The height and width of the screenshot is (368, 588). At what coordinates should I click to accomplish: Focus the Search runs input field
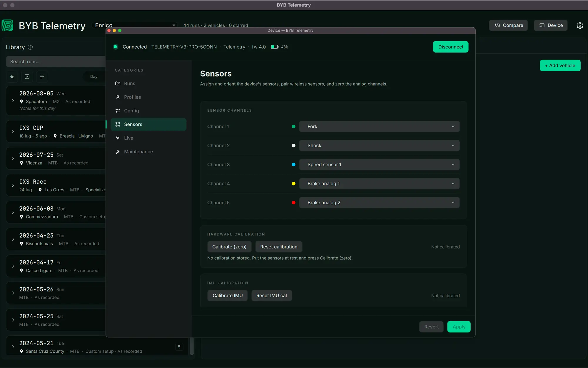point(56,62)
